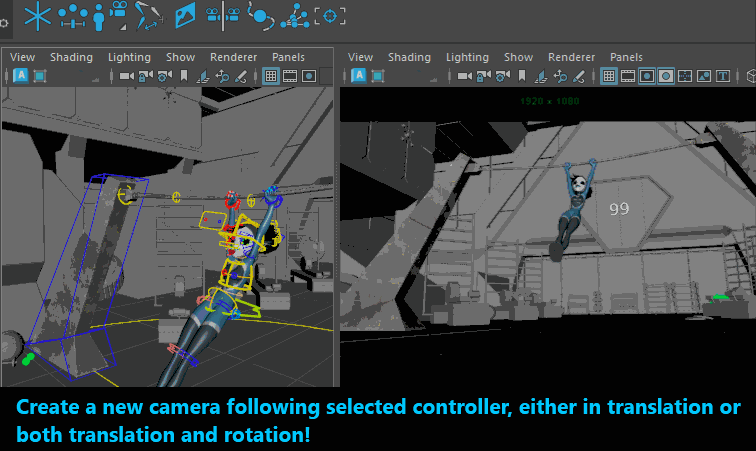Image resolution: width=756 pixels, height=451 pixels.
Task: Click the crosshair target shelf icon
Action: pyautogui.click(x=331, y=15)
